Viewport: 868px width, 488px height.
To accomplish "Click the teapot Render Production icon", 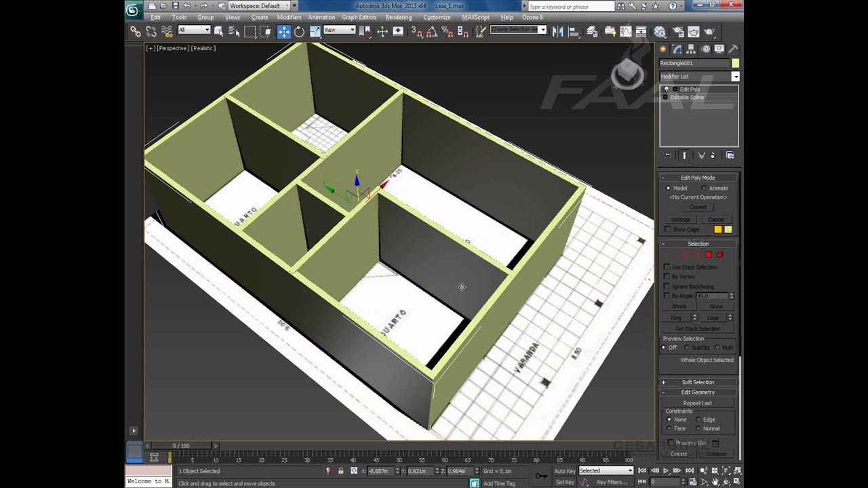I will pyautogui.click(x=709, y=31).
